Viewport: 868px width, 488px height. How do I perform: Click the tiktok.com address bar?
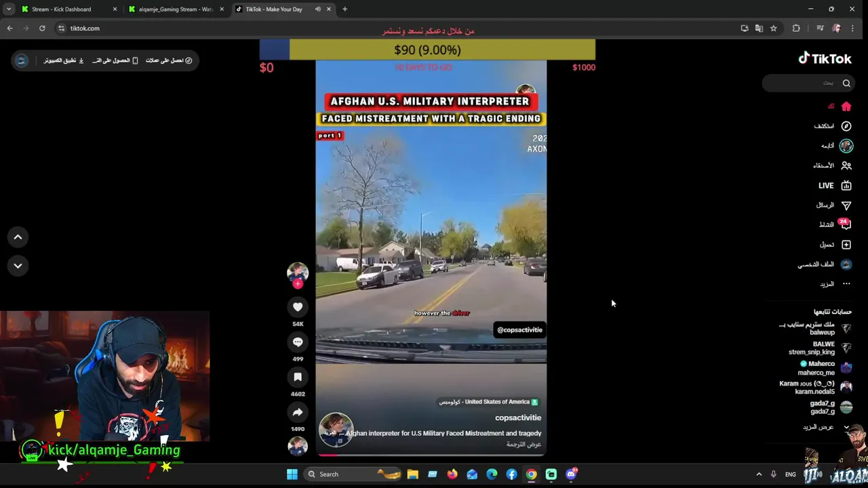pyautogui.click(x=393, y=28)
